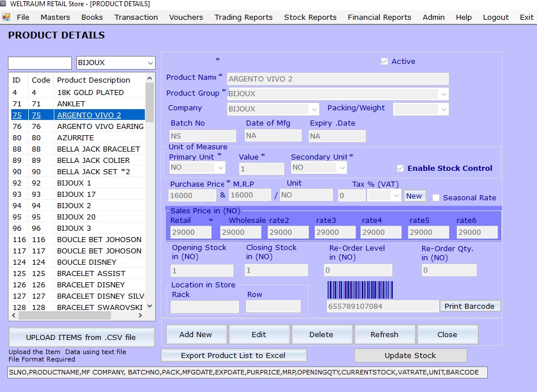Click the Purchase Price field
The image size is (537, 392).
[192, 196]
